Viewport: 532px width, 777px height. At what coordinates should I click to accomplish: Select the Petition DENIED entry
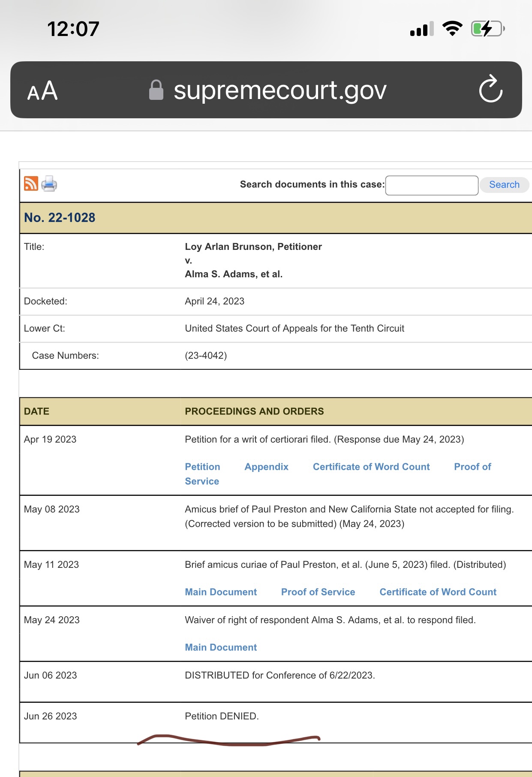[222, 716]
